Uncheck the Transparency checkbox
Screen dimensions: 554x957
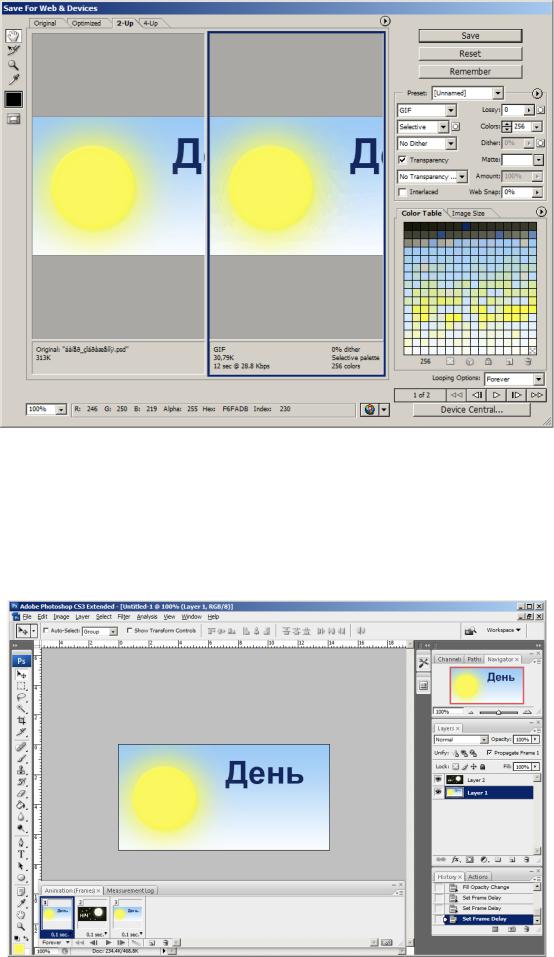[402, 160]
